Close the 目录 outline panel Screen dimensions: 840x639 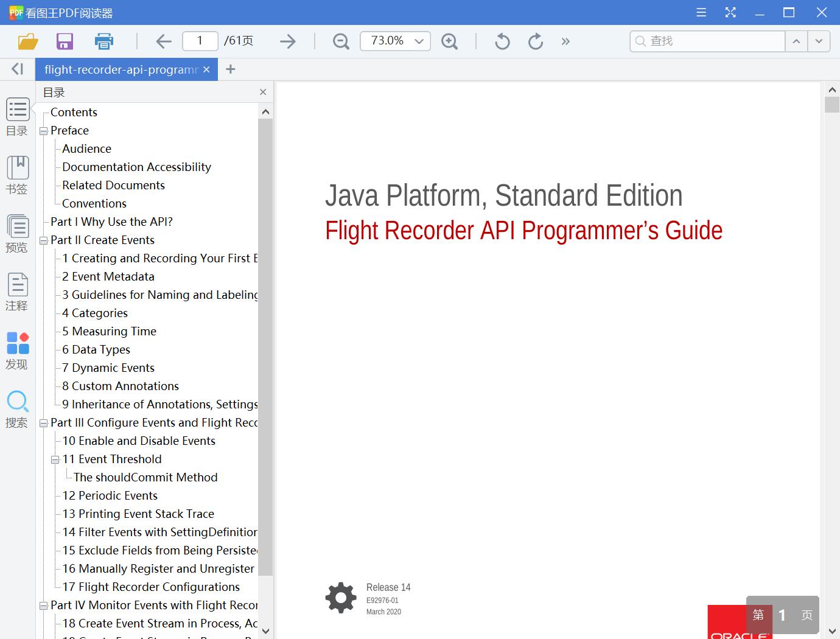(263, 92)
